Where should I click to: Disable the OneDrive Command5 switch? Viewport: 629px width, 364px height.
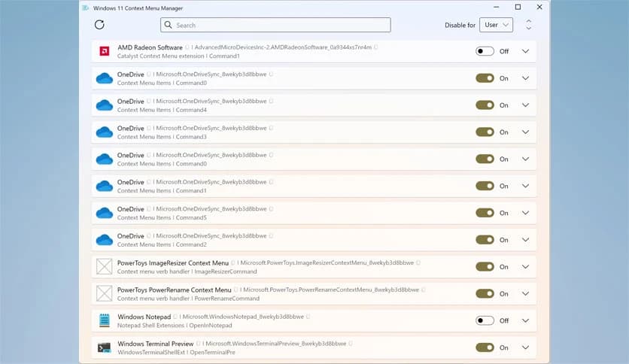pos(485,213)
